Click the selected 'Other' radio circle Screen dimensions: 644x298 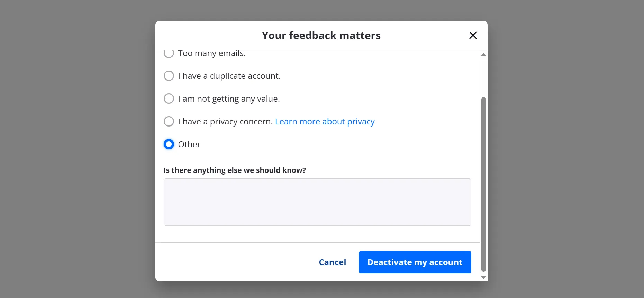pyautogui.click(x=169, y=144)
